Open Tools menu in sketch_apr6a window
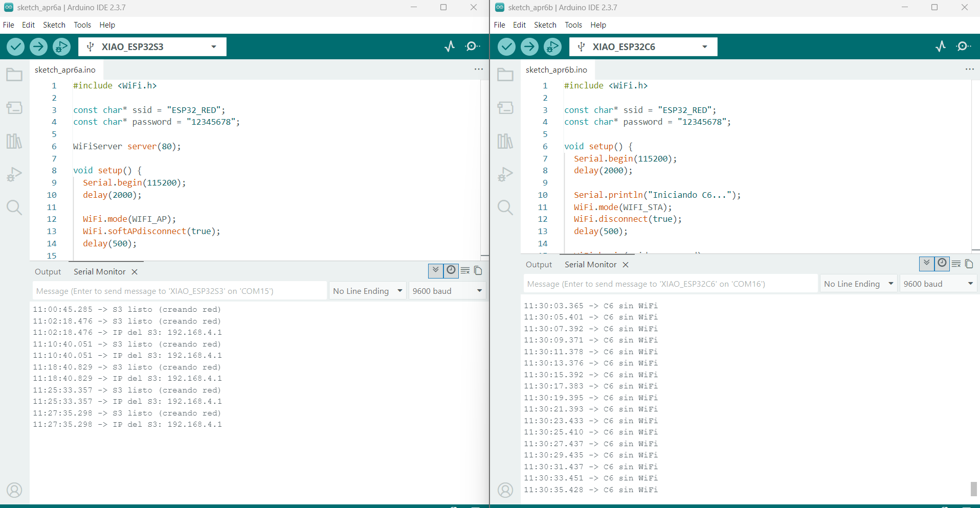The height and width of the screenshot is (508, 980). pyautogui.click(x=82, y=25)
